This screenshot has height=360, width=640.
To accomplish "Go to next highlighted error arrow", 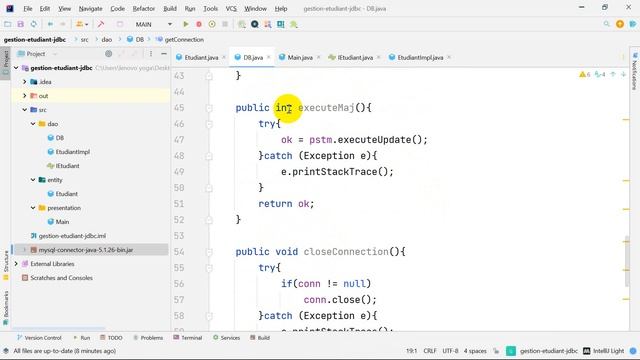I will [x=623, y=74].
